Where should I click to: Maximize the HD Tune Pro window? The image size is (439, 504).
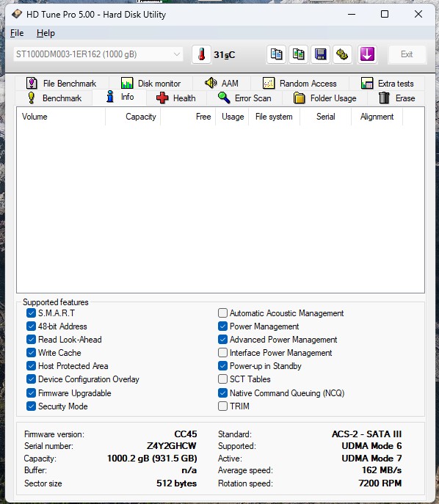pyautogui.click(x=385, y=14)
